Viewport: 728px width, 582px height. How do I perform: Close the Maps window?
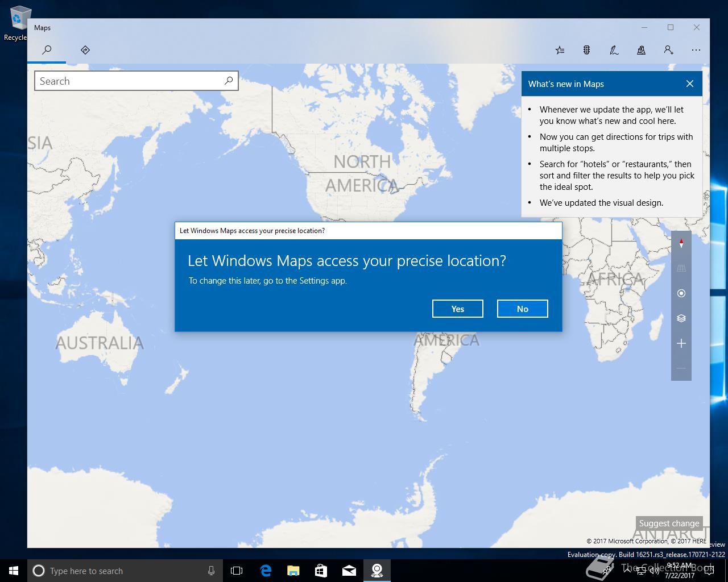pyautogui.click(x=697, y=27)
